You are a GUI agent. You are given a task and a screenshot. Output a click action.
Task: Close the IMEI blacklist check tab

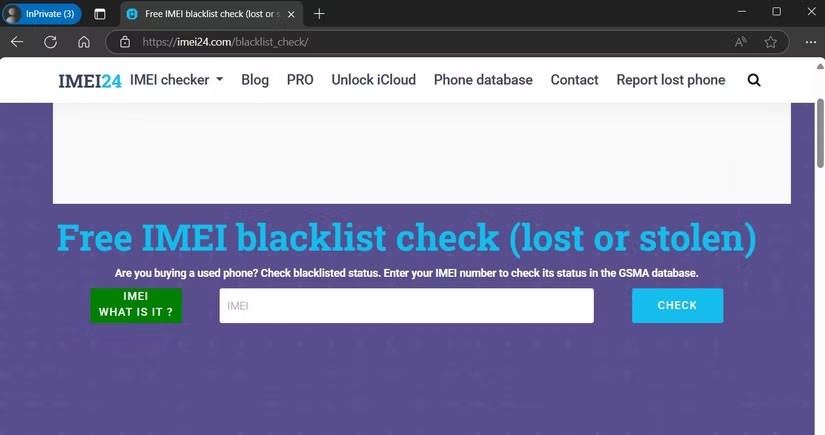[291, 14]
